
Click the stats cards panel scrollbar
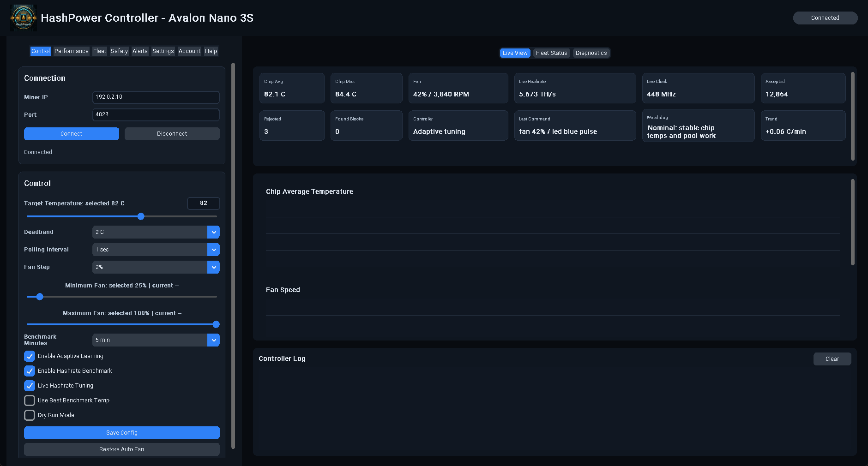[852, 116]
